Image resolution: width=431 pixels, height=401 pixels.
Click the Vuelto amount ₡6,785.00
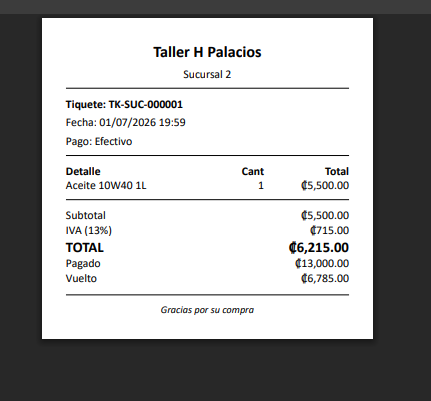325,278
